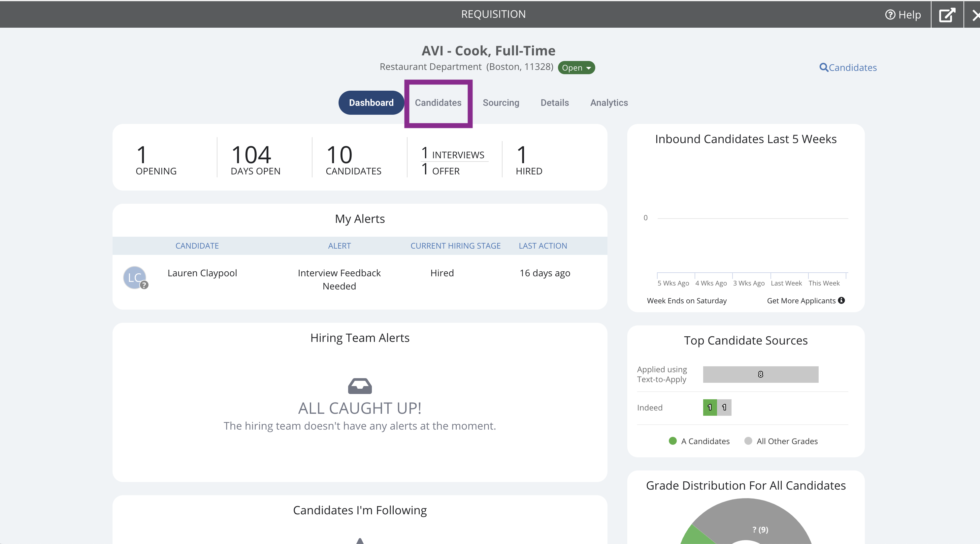Open the Open status dropdown
Image resolution: width=980 pixels, height=544 pixels.
[x=576, y=68]
